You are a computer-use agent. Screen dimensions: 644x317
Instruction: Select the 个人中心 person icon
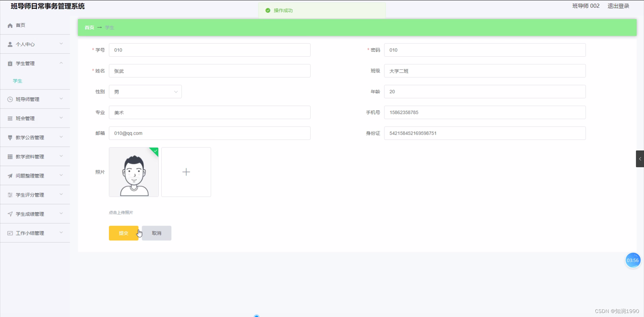(x=9, y=44)
